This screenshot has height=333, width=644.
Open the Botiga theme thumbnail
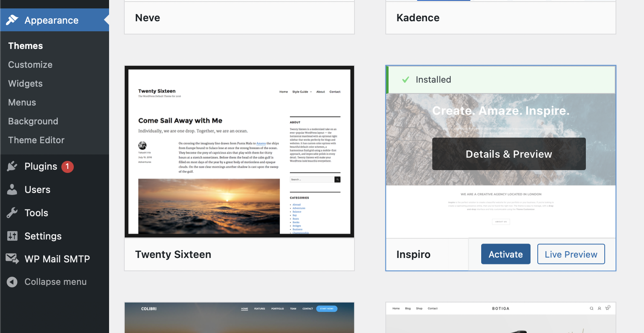click(500, 318)
